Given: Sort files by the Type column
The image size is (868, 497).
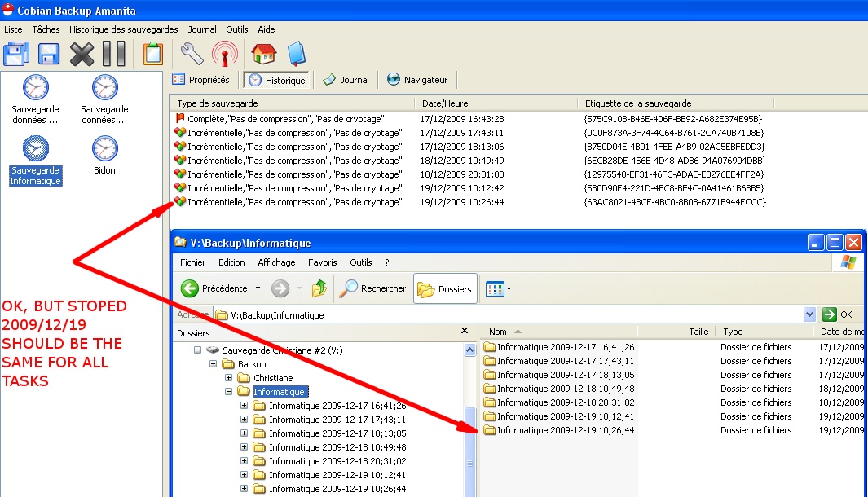Looking at the screenshot, I should coord(764,332).
